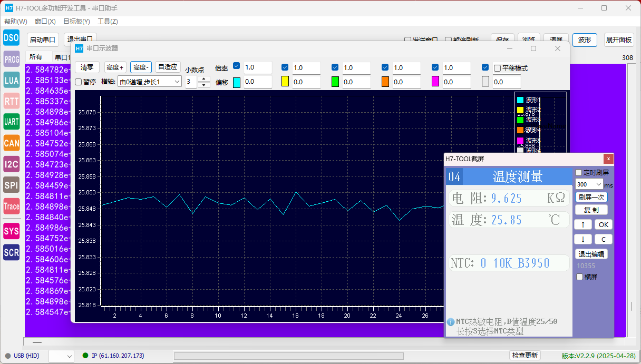Open the 工具(Z) menu
This screenshot has height=364, width=641.
[108, 22]
